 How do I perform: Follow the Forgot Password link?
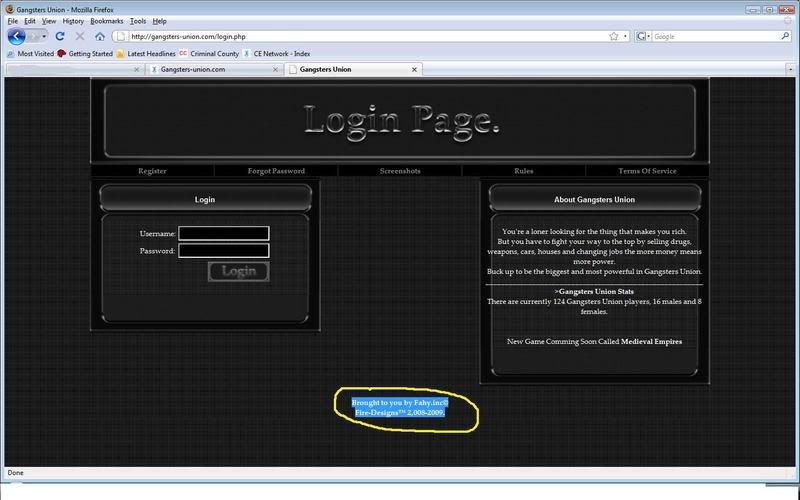276,171
